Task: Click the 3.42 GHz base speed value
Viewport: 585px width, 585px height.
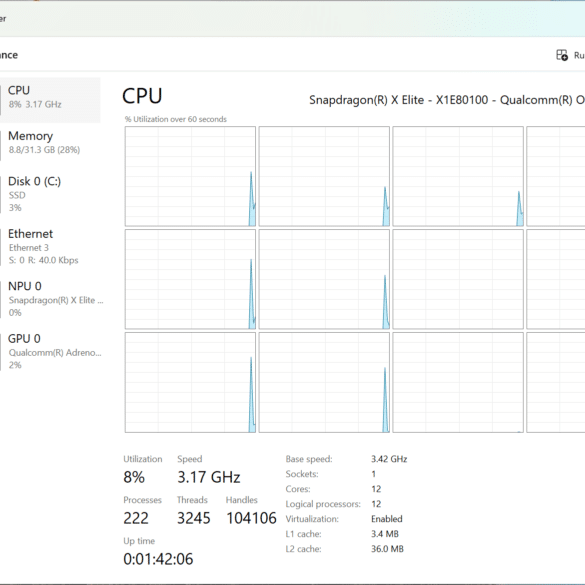Action: click(x=389, y=459)
